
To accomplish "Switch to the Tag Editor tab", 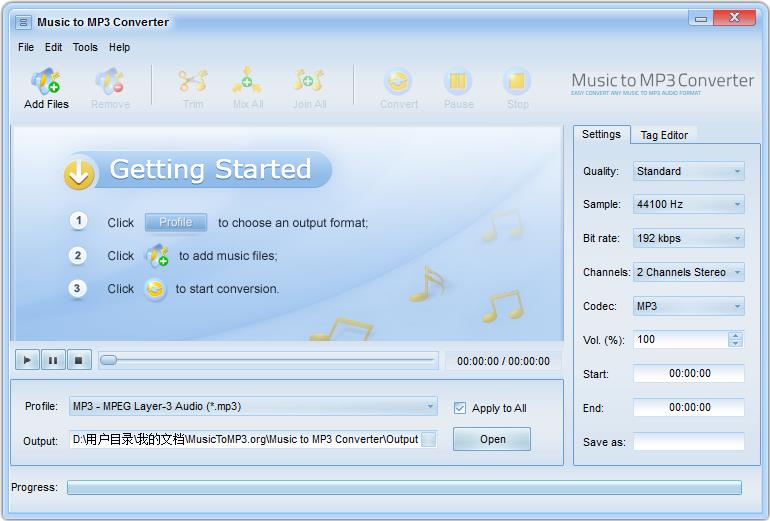I will [664, 135].
